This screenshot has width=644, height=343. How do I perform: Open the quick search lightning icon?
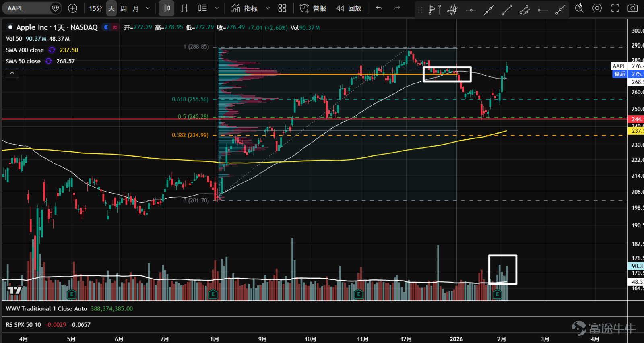[x=579, y=8]
